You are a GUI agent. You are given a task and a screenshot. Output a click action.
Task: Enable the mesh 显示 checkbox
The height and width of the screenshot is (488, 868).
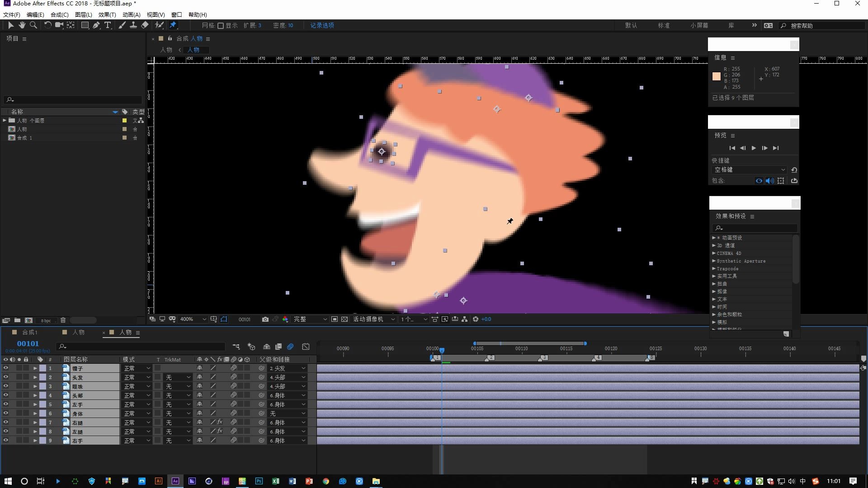pyautogui.click(x=221, y=26)
